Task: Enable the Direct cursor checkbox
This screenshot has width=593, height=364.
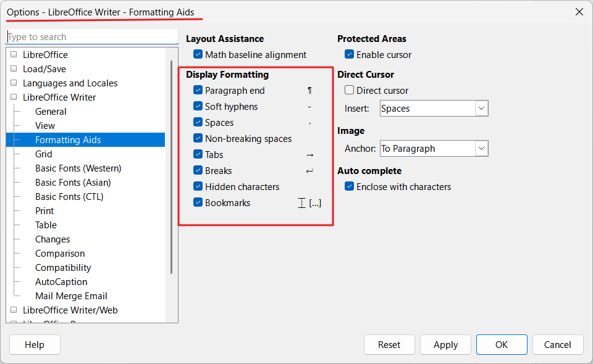Action: [349, 90]
